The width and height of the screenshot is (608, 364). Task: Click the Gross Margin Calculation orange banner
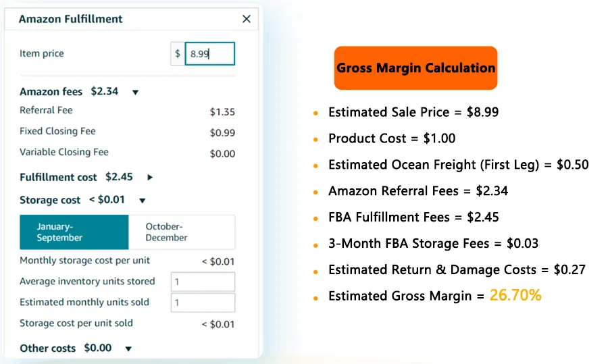tap(415, 68)
